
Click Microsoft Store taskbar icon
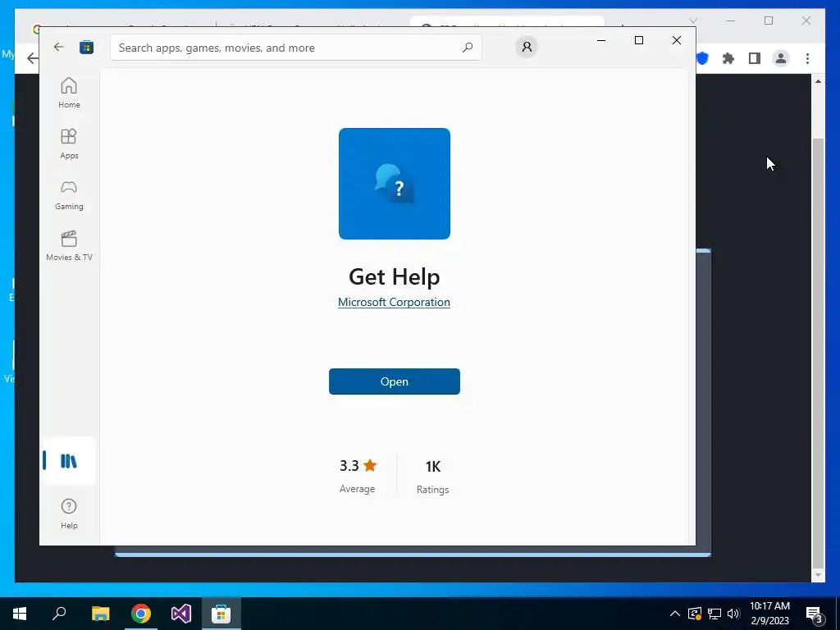221,614
